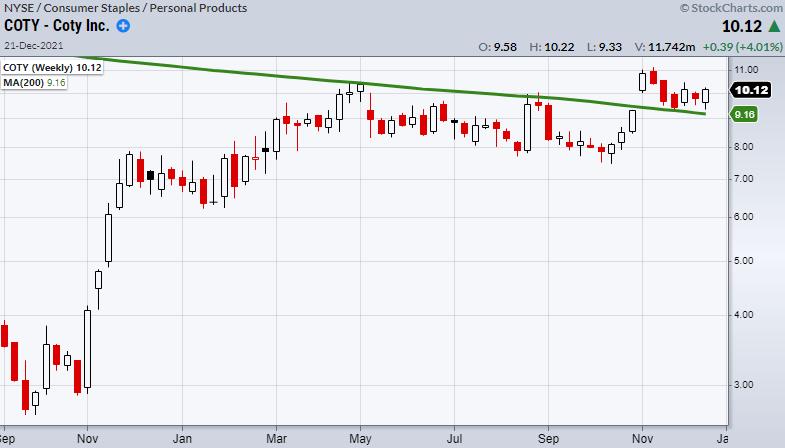The width and height of the screenshot is (785, 448).
Task: Click the May label on the time axis
Action: click(366, 438)
